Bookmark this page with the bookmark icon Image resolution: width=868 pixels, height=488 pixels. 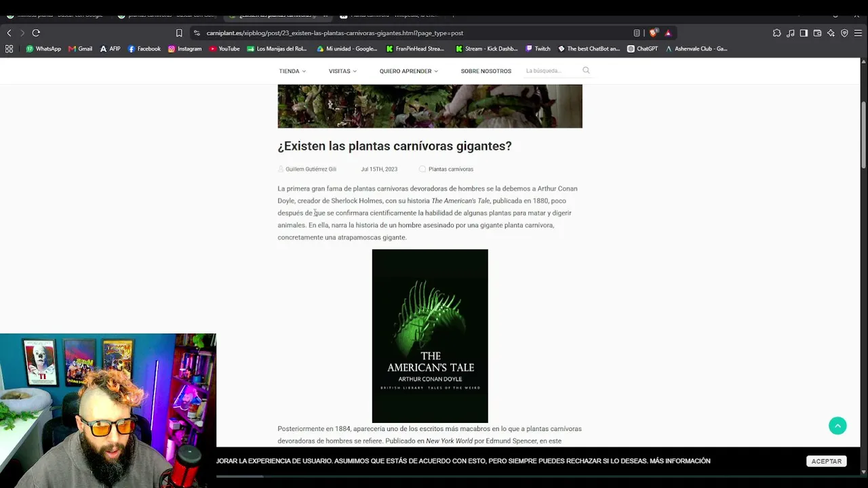tap(179, 33)
